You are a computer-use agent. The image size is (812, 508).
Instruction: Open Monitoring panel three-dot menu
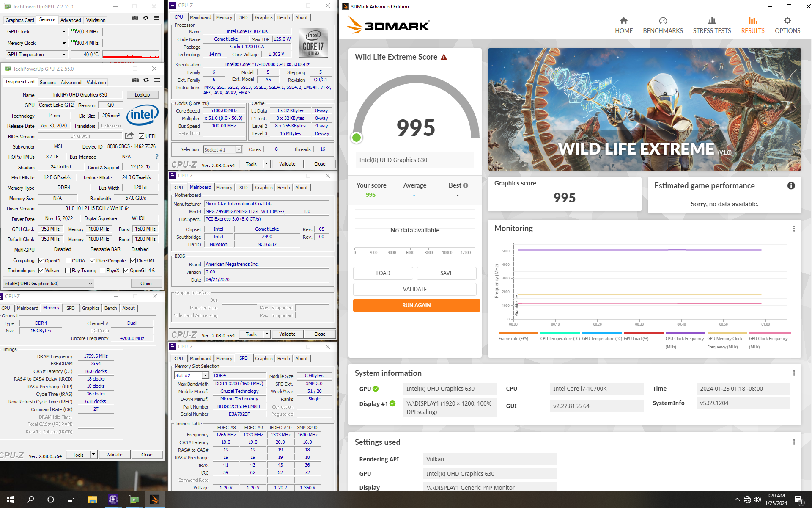click(x=794, y=229)
